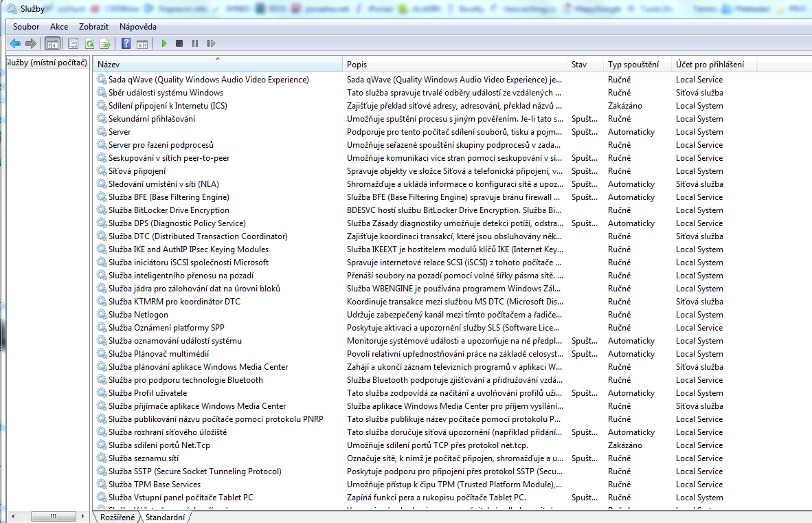The image size is (812, 523).
Task: Open the Akce menu
Action: point(59,26)
